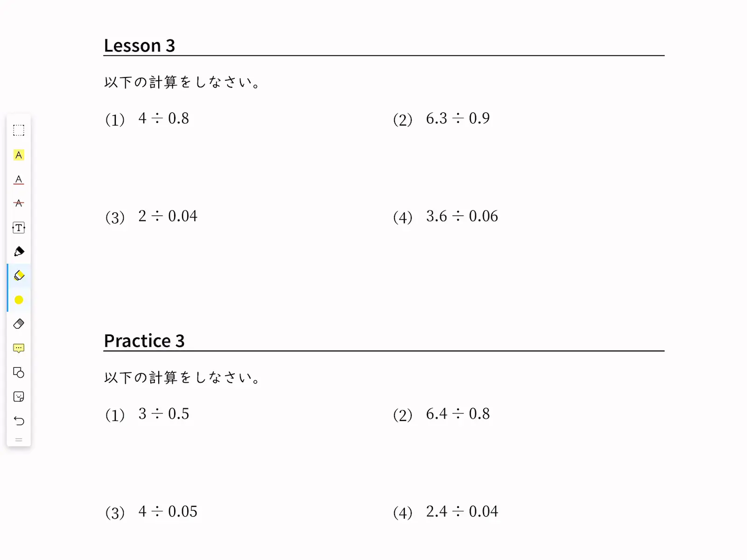Activate the strikethrough text tool
747x560 pixels.
[19, 203]
